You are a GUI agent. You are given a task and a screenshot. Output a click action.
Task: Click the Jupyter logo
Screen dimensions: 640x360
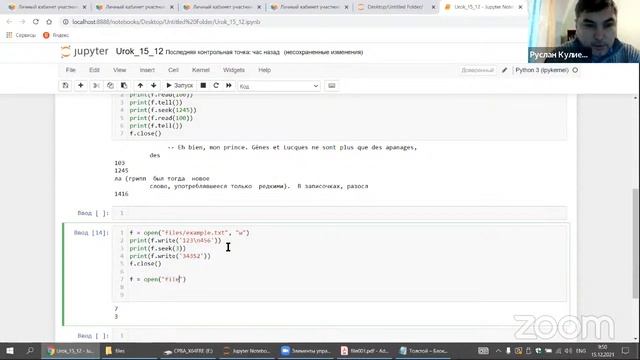84,52
